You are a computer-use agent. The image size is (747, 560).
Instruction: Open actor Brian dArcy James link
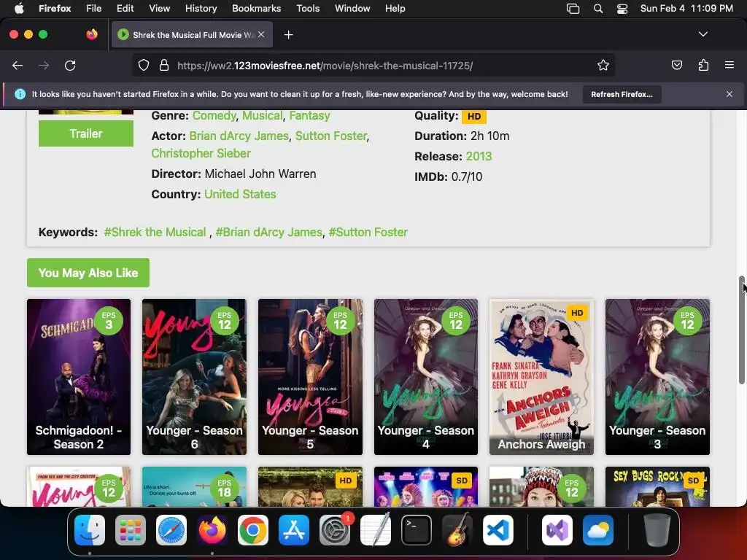point(239,136)
